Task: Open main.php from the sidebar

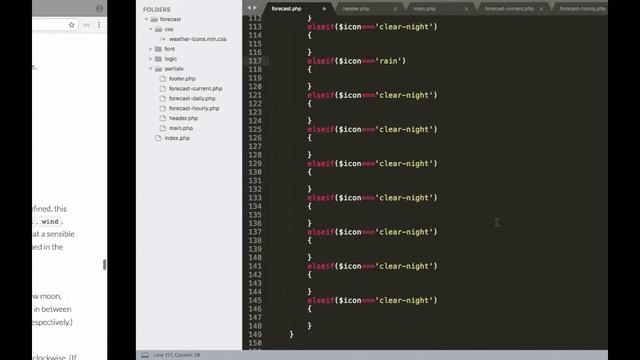Action: pyautogui.click(x=181, y=128)
